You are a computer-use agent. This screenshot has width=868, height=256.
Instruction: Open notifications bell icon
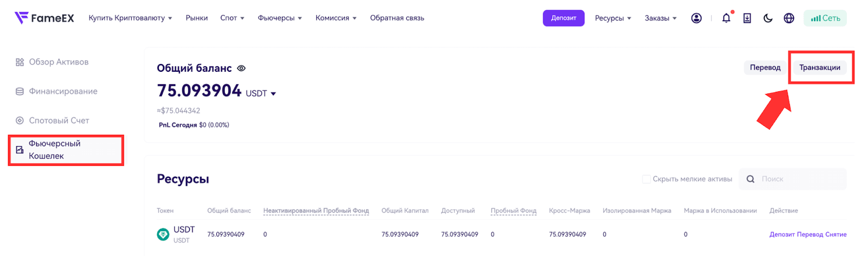tap(726, 18)
